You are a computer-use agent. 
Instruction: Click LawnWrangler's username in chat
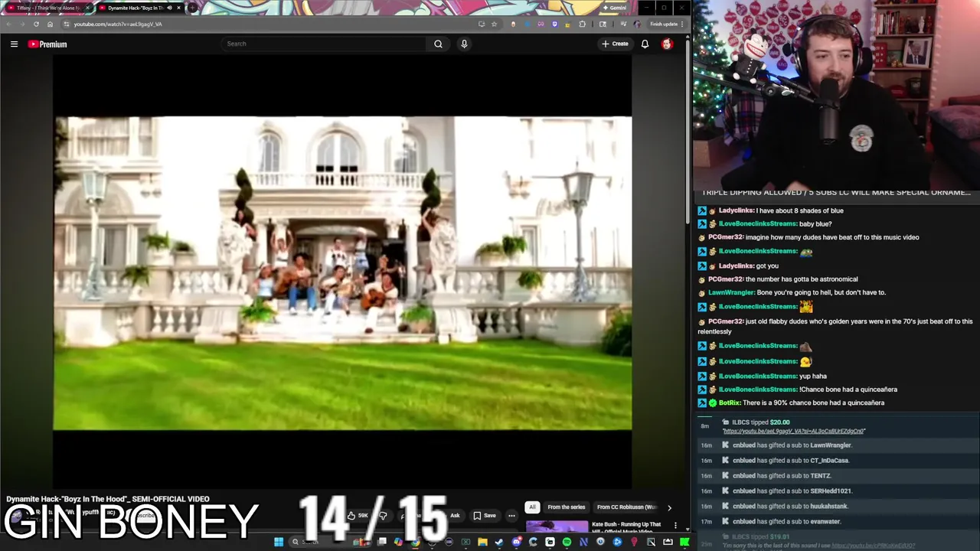click(731, 292)
